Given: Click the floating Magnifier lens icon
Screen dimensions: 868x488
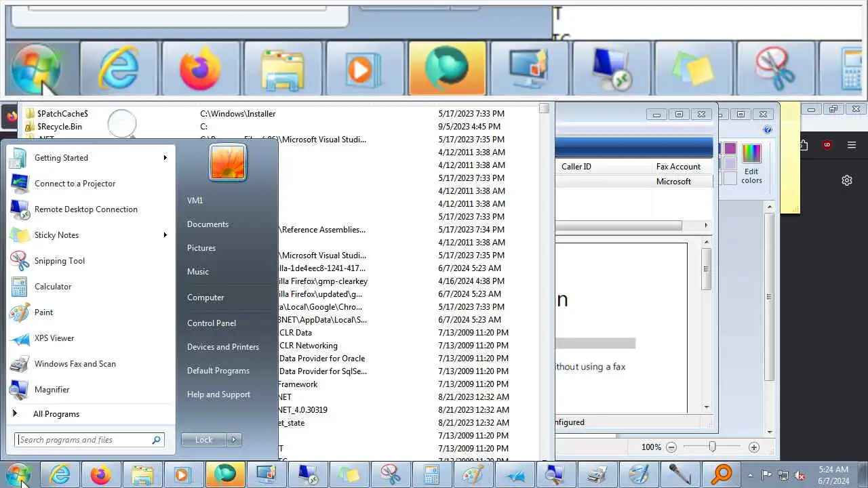Looking at the screenshot, I should pos(123,125).
